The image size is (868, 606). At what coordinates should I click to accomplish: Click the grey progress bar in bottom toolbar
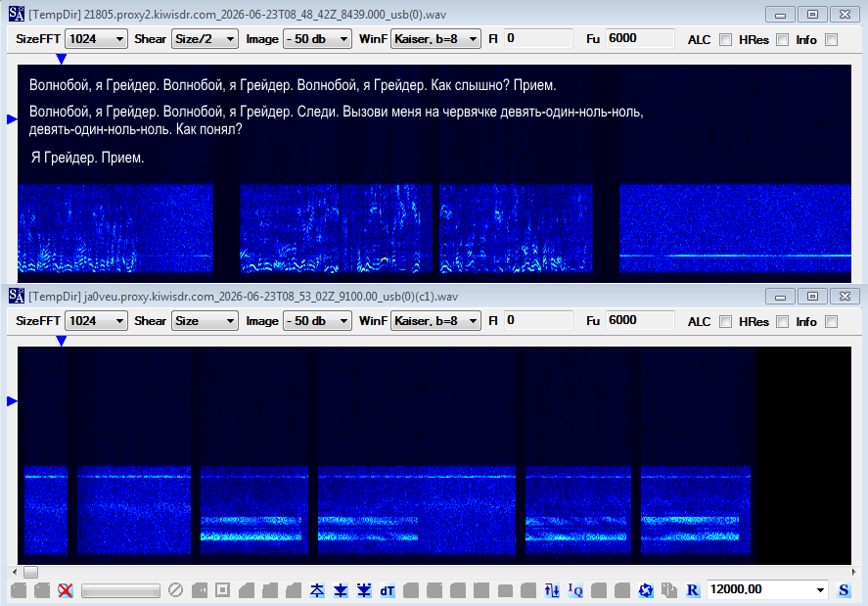click(x=120, y=591)
